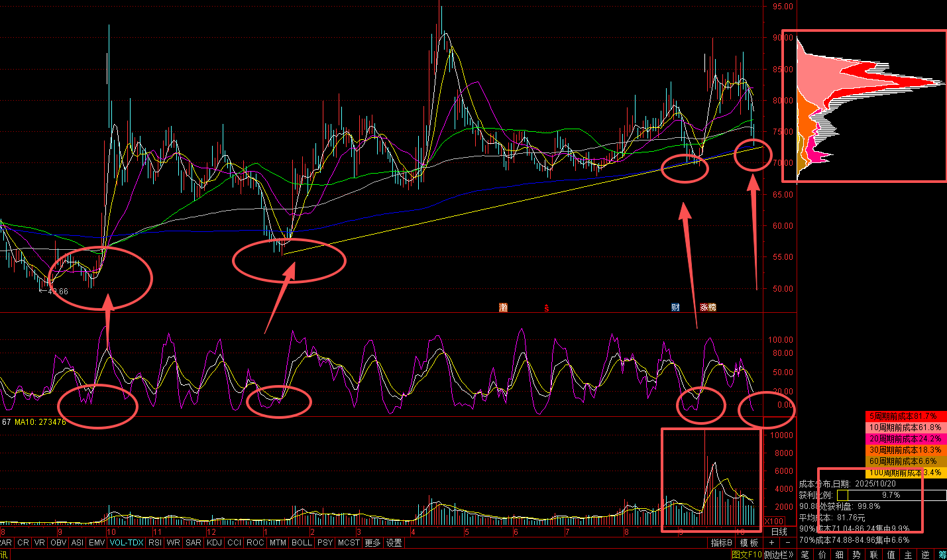Switch to the ASI indicator
This screenshot has width=947, height=560.
(x=78, y=543)
